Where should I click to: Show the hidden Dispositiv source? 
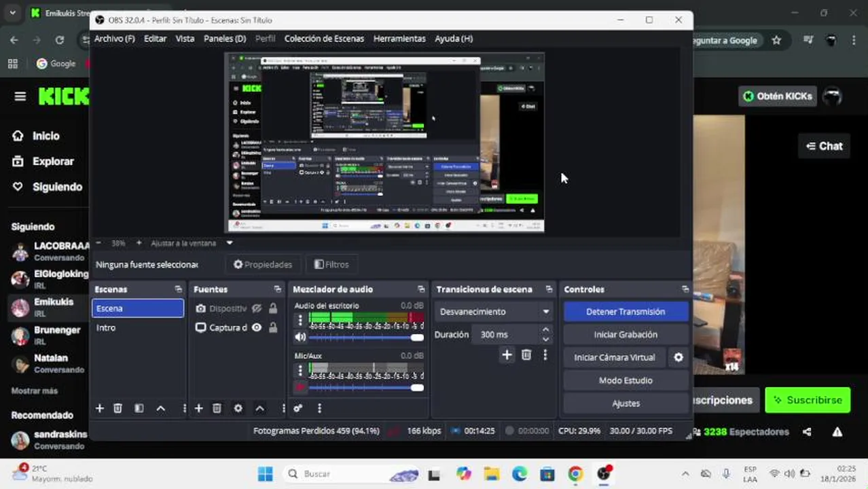257,308
